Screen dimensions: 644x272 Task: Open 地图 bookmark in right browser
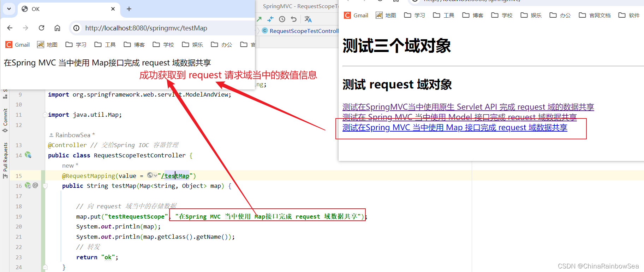click(x=386, y=15)
